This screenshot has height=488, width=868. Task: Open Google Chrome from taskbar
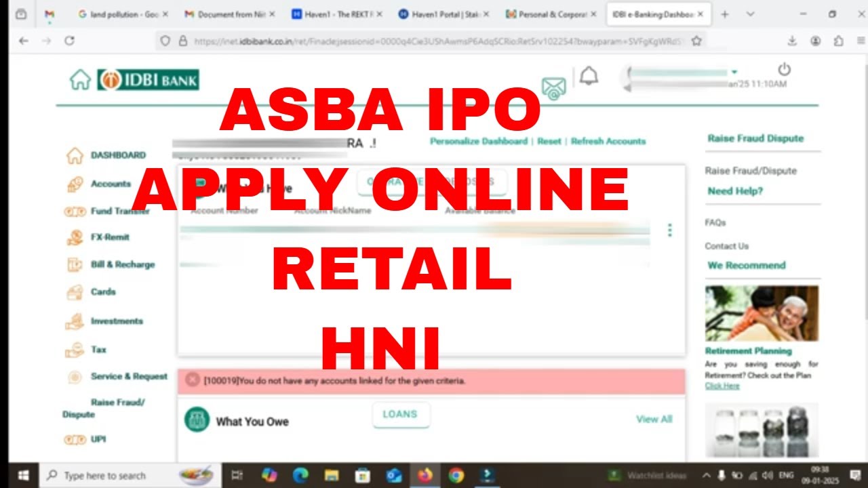point(456,475)
